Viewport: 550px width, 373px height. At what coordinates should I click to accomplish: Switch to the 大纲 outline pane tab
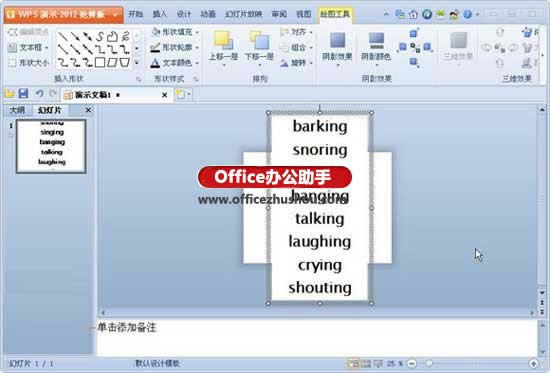tap(17, 110)
